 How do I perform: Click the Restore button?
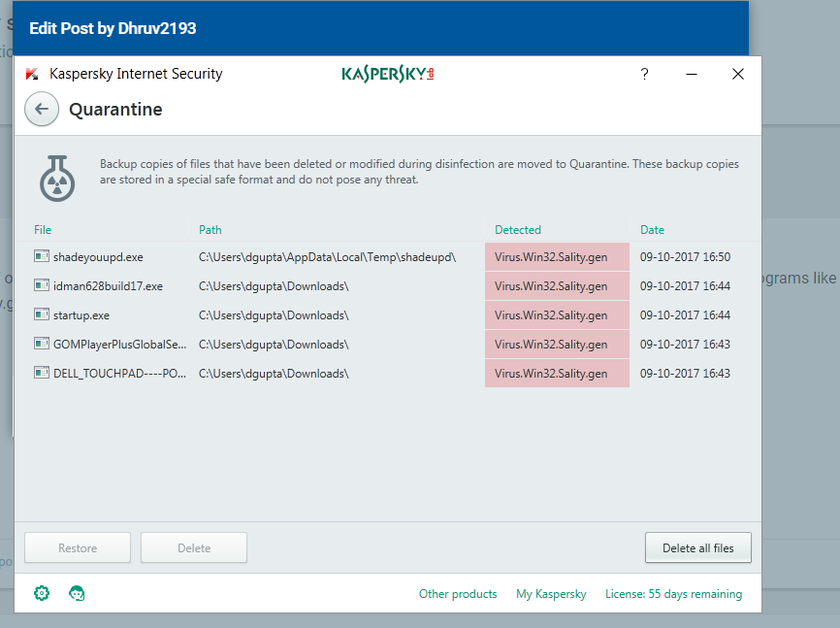(x=78, y=548)
